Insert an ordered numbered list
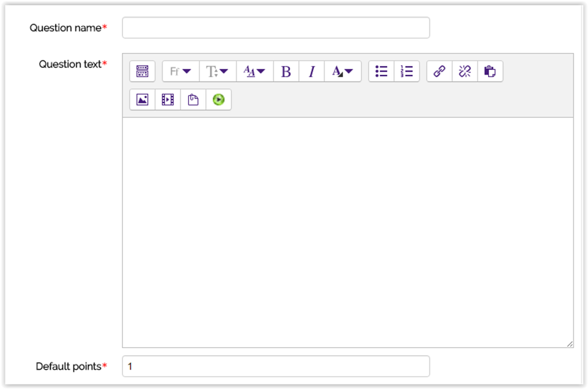588x389 pixels. [x=406, y=71]
